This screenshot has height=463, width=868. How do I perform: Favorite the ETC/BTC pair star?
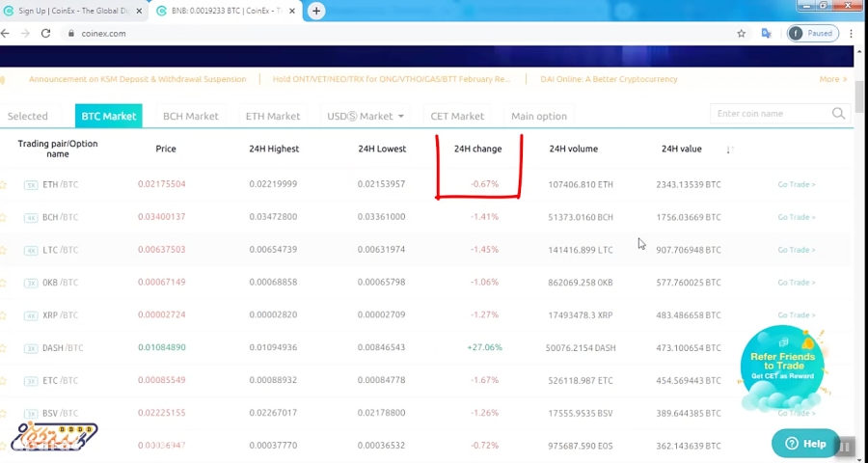pyautogui.click(x=3, y=381)
